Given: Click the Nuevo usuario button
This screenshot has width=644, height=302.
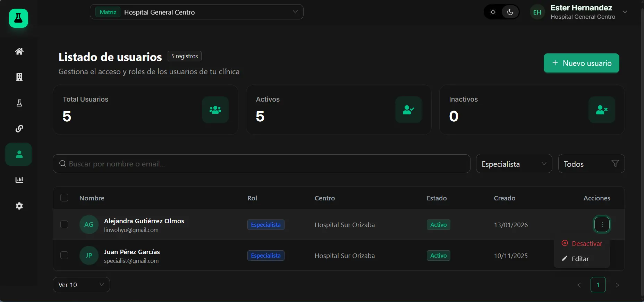Looking at the screenshot, I should point(581,63).
